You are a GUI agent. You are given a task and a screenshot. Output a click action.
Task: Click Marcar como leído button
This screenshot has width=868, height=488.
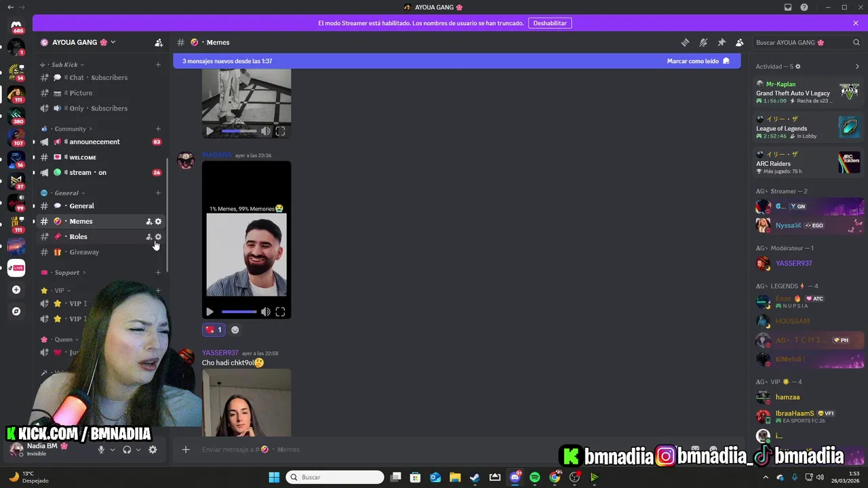698,61
